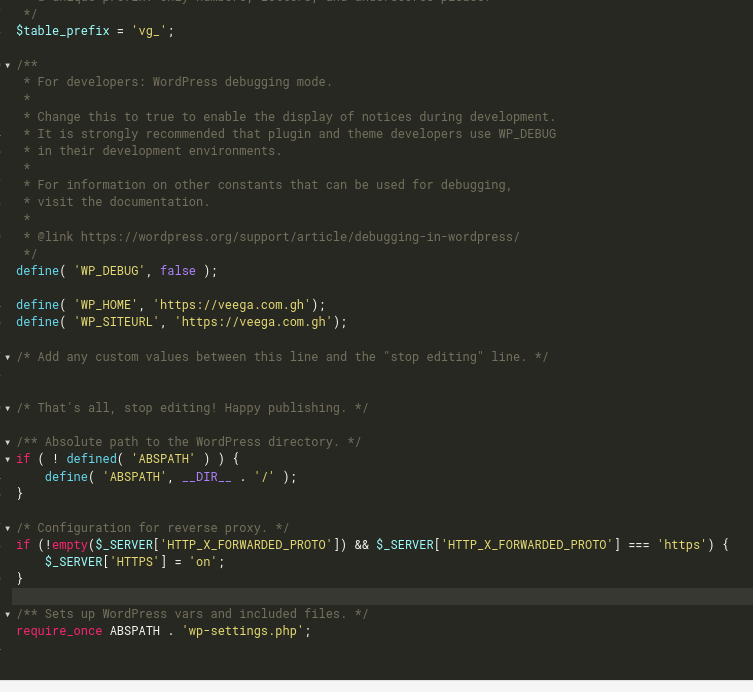Screen dimensions: 753x692
Task: Place cursor on the false value of WP_DEBUG
Action: pyautogui.click(x=178, y=271)
